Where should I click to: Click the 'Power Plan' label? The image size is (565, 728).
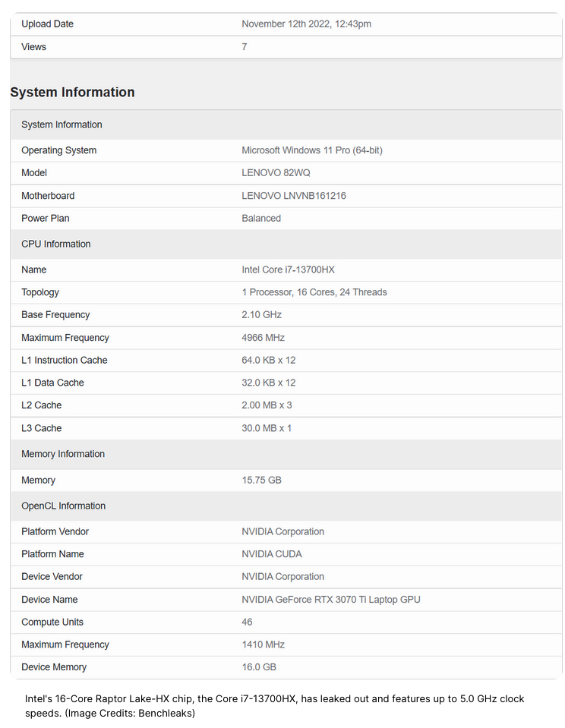coord(45,218)
